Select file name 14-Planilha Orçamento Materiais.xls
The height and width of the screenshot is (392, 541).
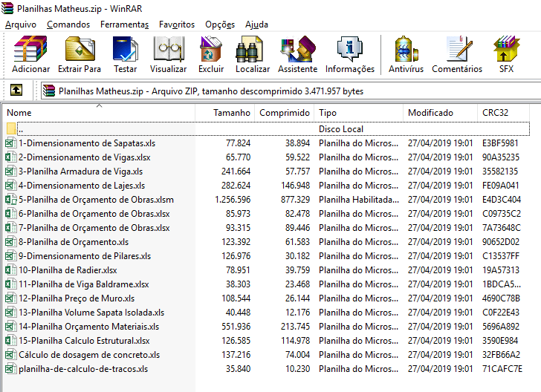point(89,327)
